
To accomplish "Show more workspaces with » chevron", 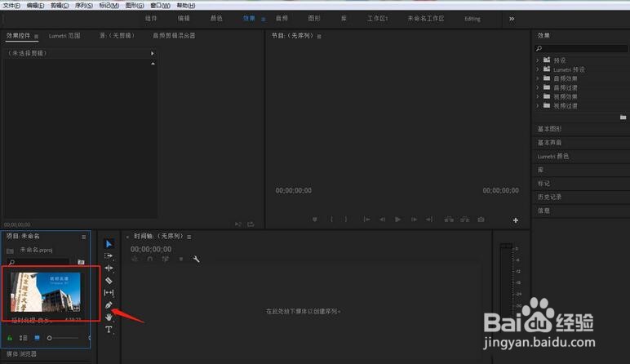I will pyautogui.click(x=512, y=19).
